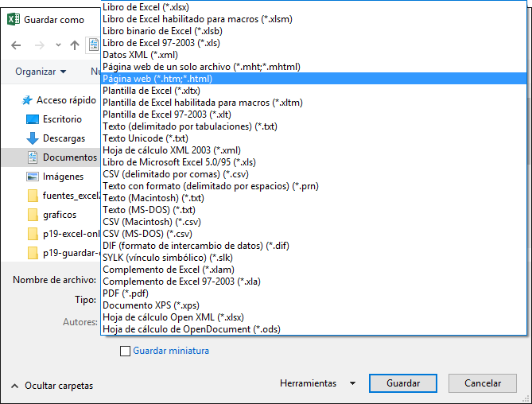Click the Guardar button
Viewport: 532px width, 404px height.
[x=402, y=383]
